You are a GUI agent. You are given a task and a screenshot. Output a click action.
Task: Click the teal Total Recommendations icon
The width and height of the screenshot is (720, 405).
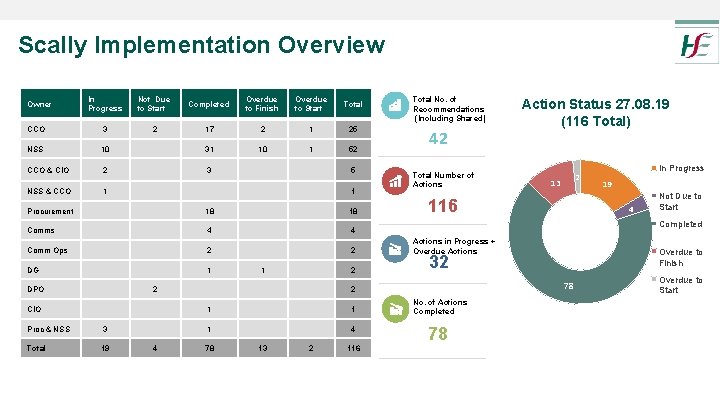[395, 106]
